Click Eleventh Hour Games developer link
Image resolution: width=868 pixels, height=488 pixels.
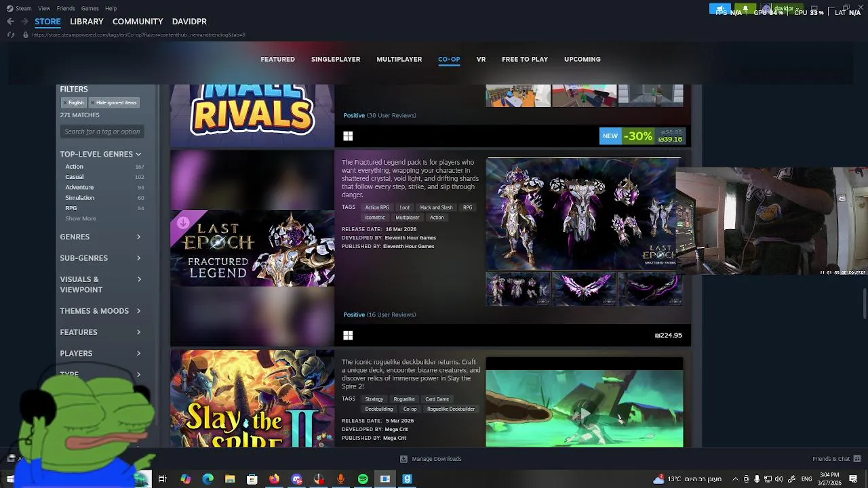(410, 238)
